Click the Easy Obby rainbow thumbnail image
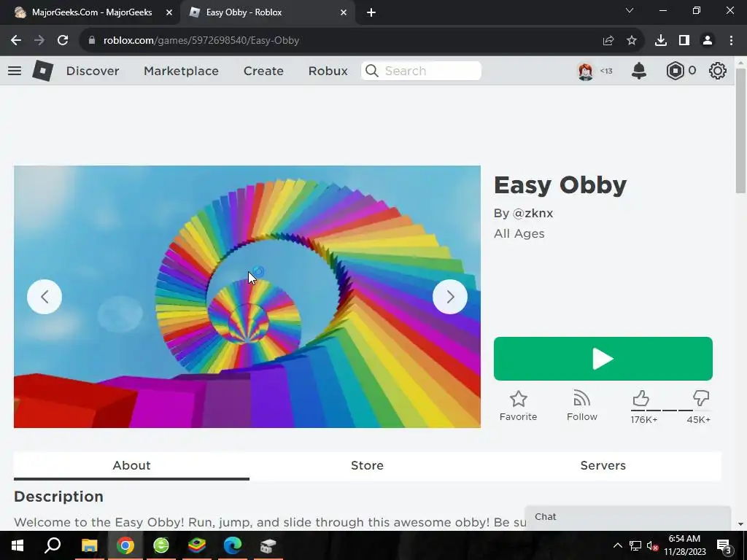747x560 pixels. point(247,297)
